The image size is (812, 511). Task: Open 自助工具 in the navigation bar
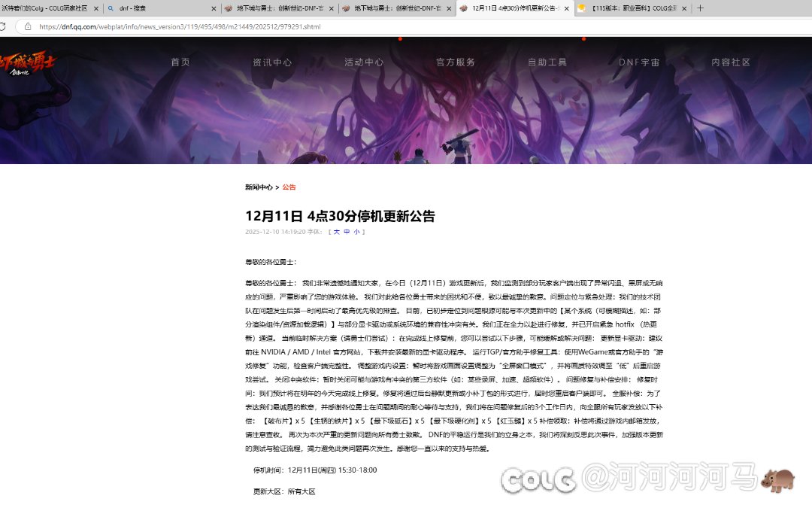[x=547, y=62]
